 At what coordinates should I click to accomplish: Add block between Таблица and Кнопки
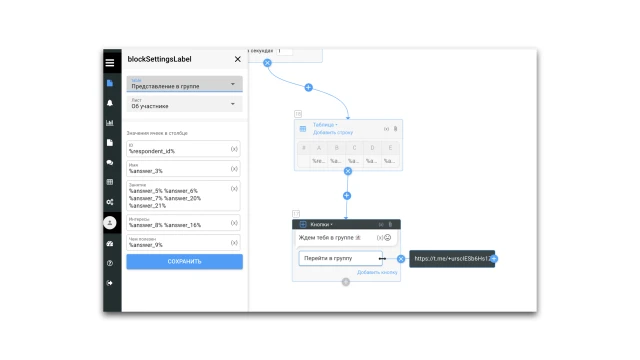347,196
